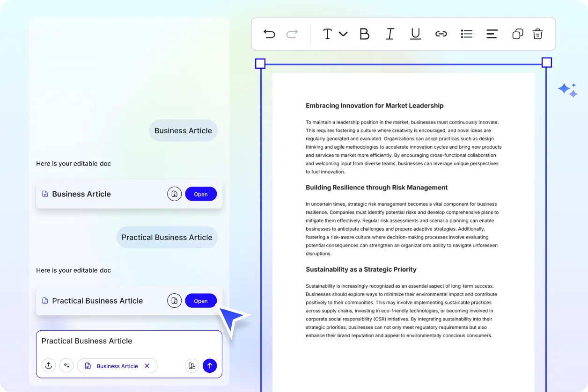Open the upload icon in the message box
Screen dimensions: 588x392
point(49,365)
